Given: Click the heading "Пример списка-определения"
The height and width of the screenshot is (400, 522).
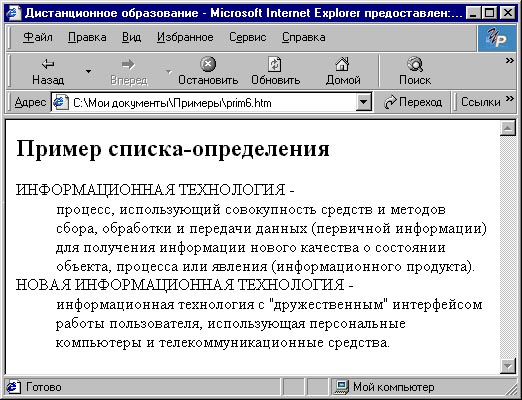Looking at the screenshot, I should tap(173, 149).
